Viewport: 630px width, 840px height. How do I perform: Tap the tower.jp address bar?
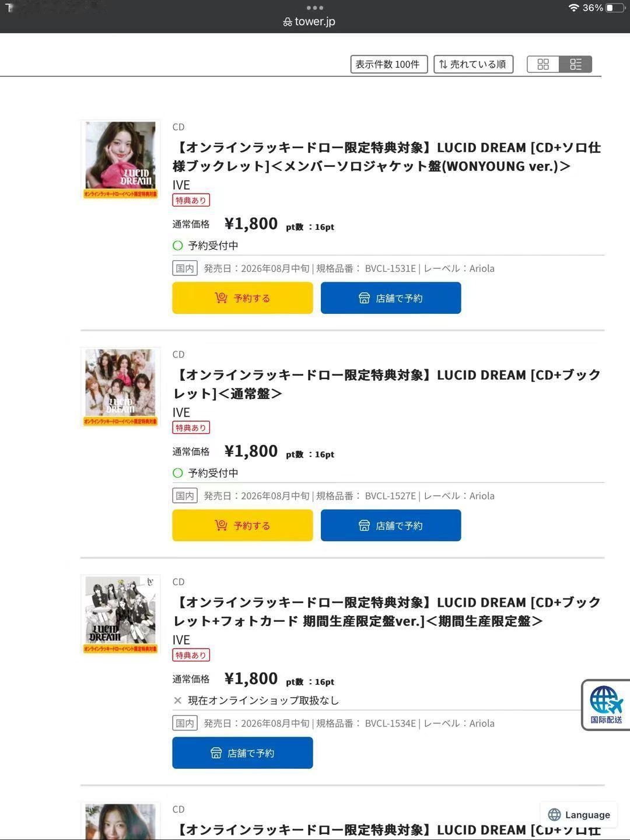pyautogui.click(x=309, y=22)
